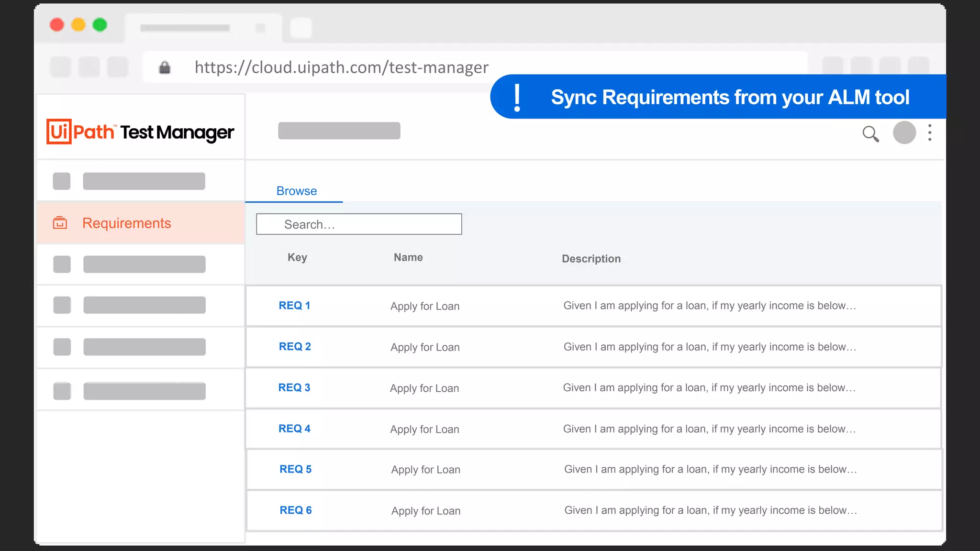This screenshot has width=980, height=551.
Task: Select the Browse tab
Action: (x=296, y=191)
